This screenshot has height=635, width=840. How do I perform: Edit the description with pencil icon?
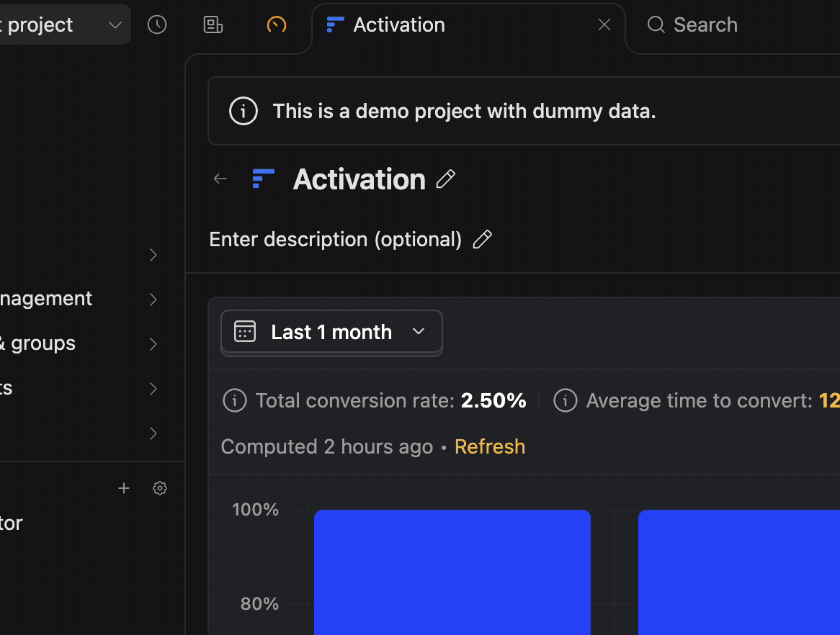(482, 239)
